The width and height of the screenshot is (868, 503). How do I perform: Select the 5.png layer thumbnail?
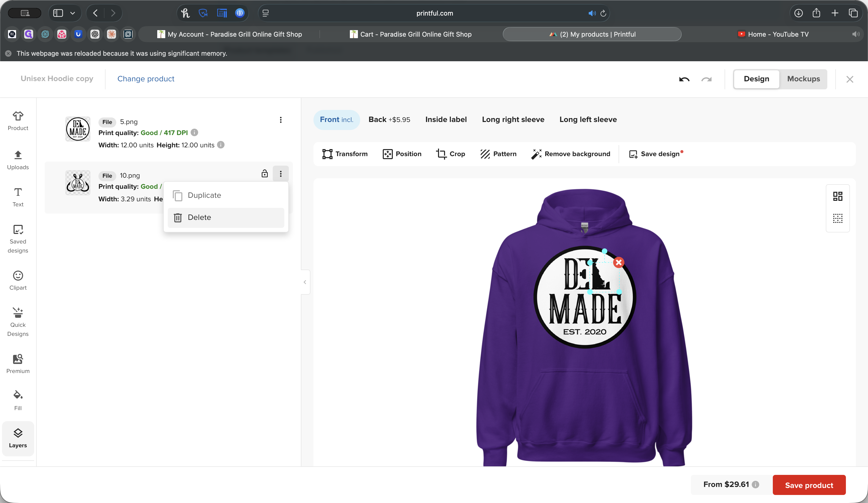tap(78, 129)
